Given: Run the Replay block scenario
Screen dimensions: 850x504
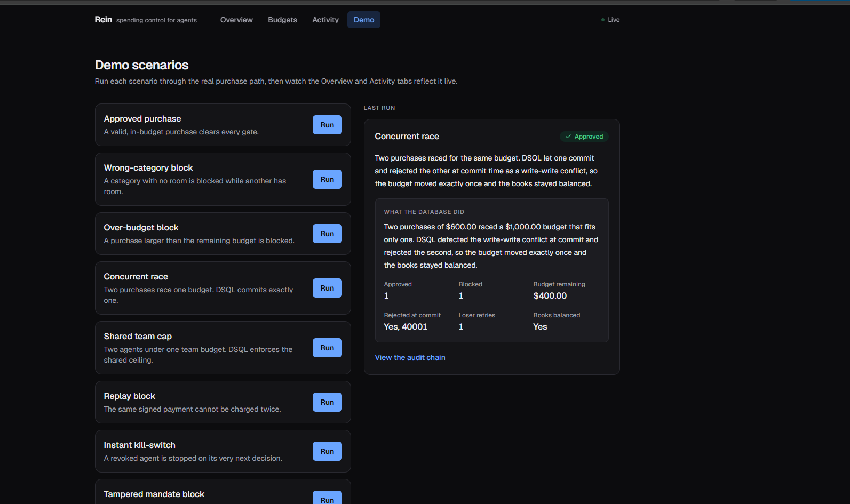Looking at the screenshot, I should click(327, 402).
